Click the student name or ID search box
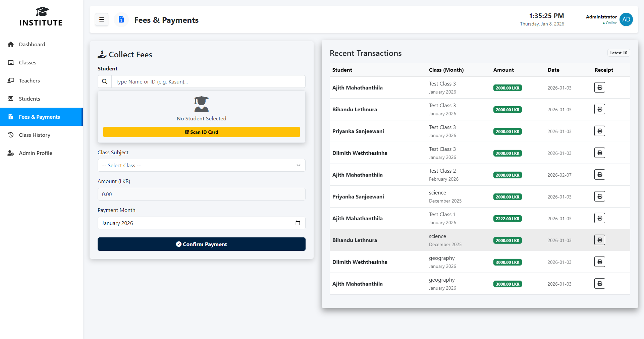 [x=208, y=81]
